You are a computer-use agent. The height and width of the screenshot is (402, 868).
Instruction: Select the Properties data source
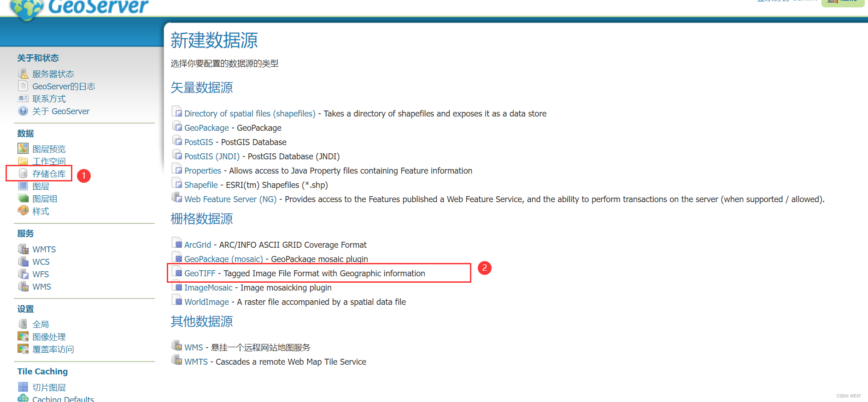coord(203,170)
